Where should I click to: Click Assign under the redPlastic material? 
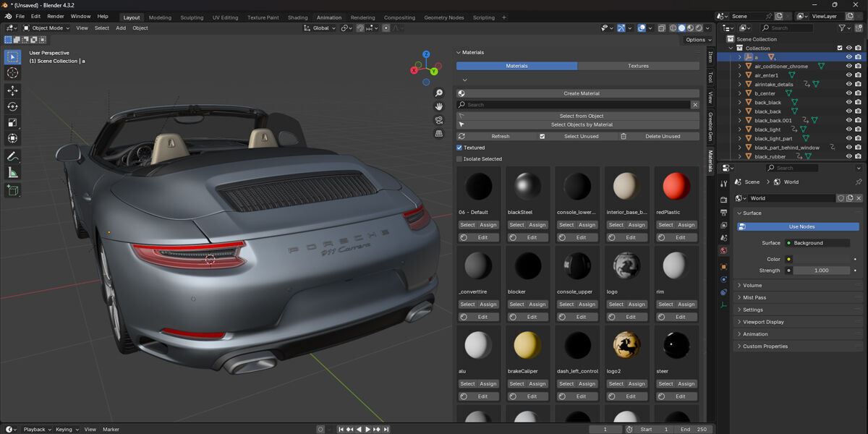point(686,225)
